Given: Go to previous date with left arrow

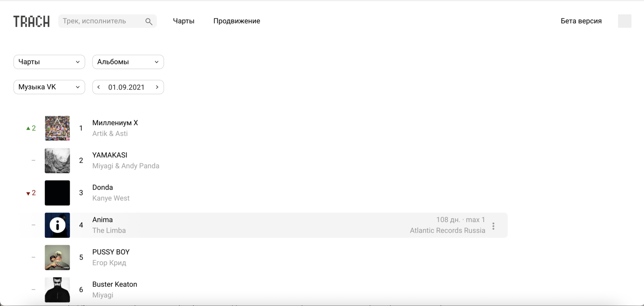Looking at the screenshot, I should coord(99,87).
